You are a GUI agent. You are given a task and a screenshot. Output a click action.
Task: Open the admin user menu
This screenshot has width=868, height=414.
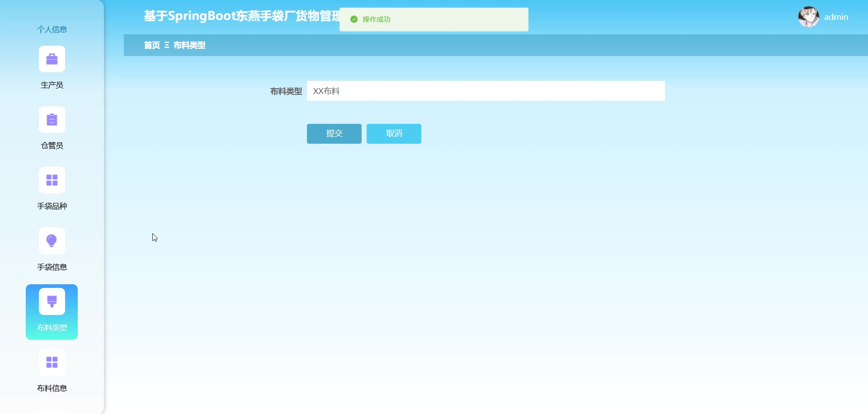tap(836, 17)
